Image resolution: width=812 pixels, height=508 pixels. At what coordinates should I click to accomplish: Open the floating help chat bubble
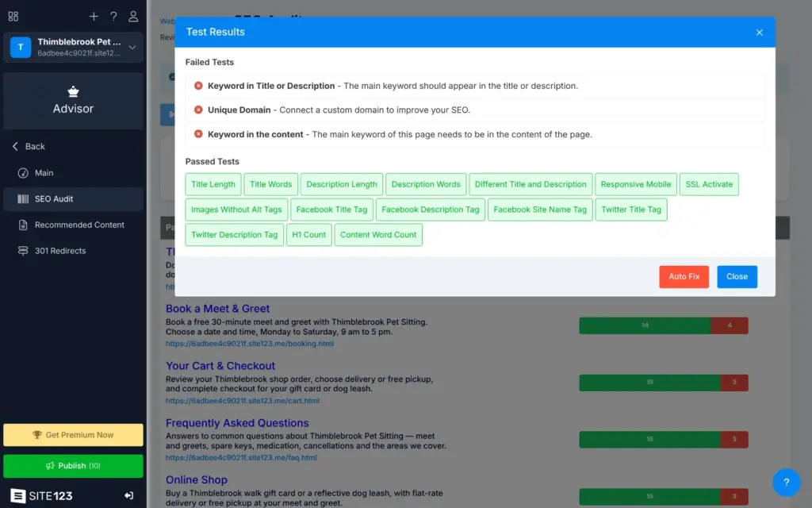click(x=786, y=482)
